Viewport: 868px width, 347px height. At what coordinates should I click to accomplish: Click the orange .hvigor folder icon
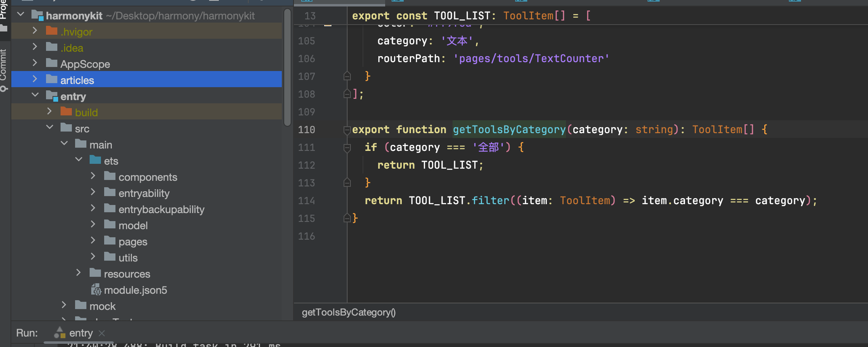pos(52,31)
